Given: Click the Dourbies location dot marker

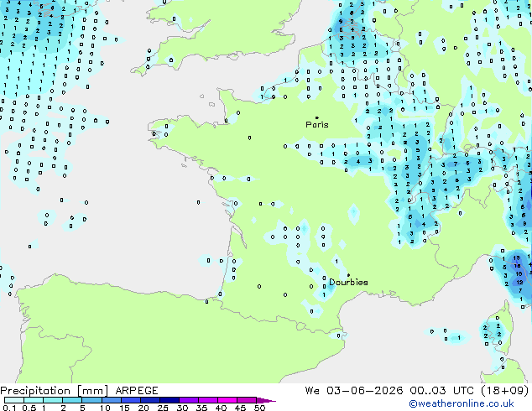Looking at the screenshot, I should [x=348, y=275].
